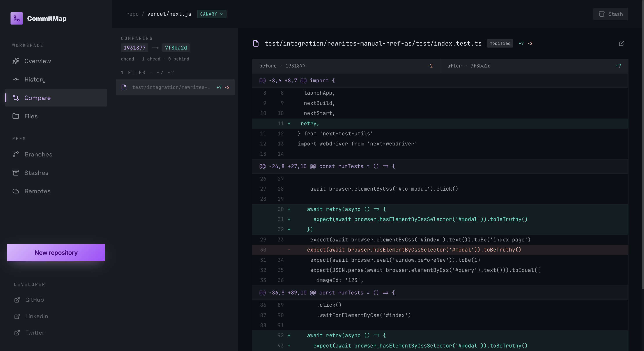Click added line 31 expect modal
Viewport: 644px width, 351px height.
pyautogui.click(x=440, y=219)
